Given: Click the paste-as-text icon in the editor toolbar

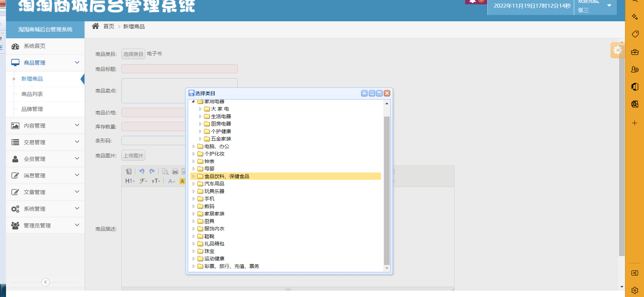Looking at the screenshot, I should coord(129,171).
